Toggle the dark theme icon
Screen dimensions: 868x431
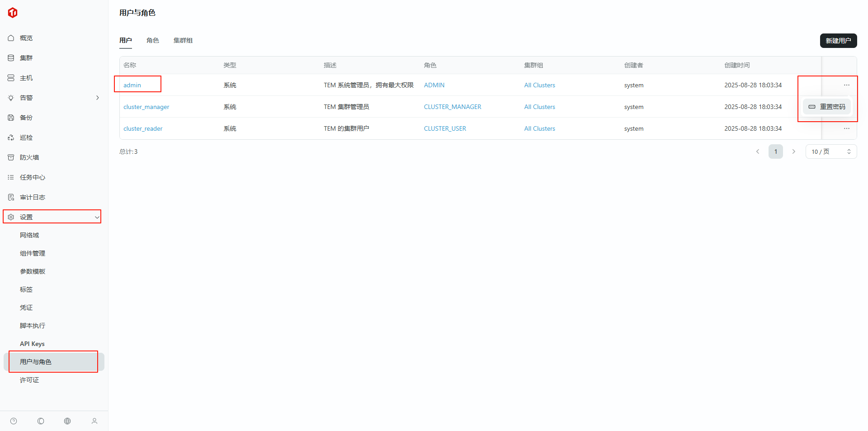[x=41, y=421]
